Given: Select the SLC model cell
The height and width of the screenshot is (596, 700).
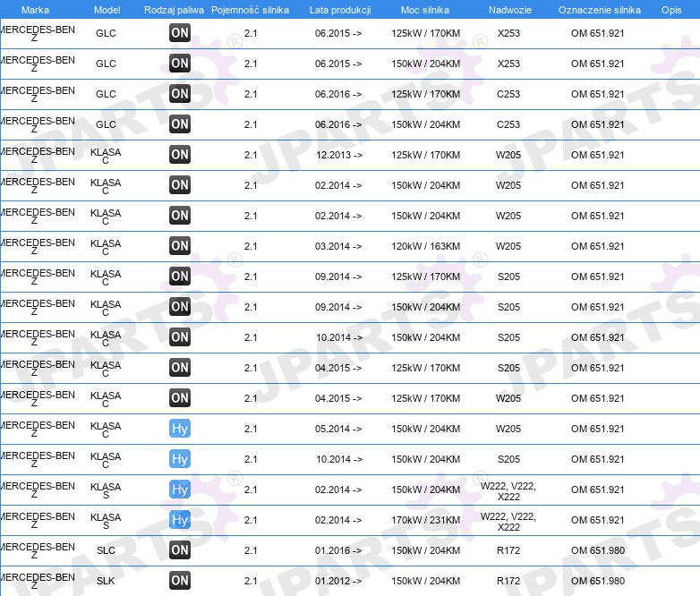Looking at the screenshot, I should pyautogui.click(x=106, y=550).
